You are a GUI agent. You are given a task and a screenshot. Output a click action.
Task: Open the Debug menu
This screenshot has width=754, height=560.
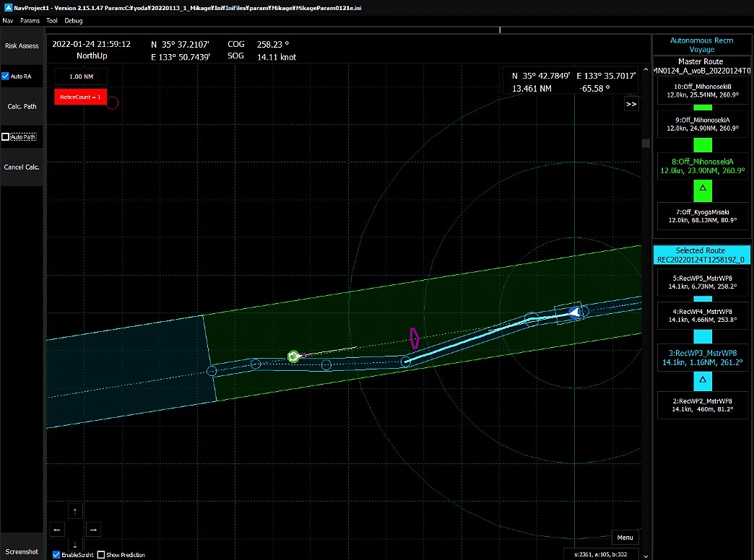pos(74,21)
